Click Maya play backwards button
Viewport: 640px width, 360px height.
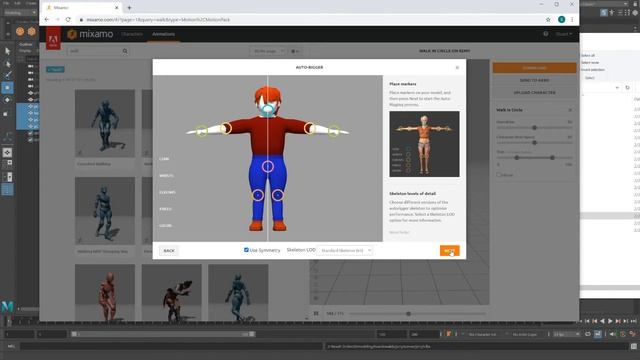(x=602, y=321)
